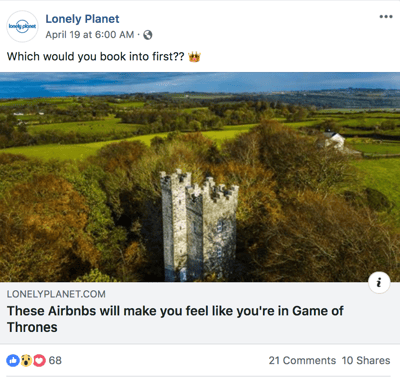The height and width of the screenshot is (378, 400).
Task: Click the blue sky area of the photo
Action: coord(200,82)
